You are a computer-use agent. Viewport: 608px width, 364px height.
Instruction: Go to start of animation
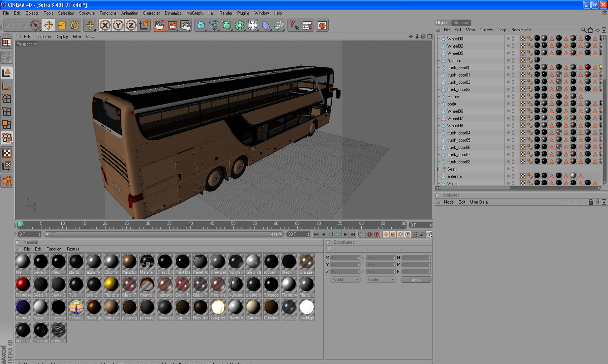click(316, 234)
